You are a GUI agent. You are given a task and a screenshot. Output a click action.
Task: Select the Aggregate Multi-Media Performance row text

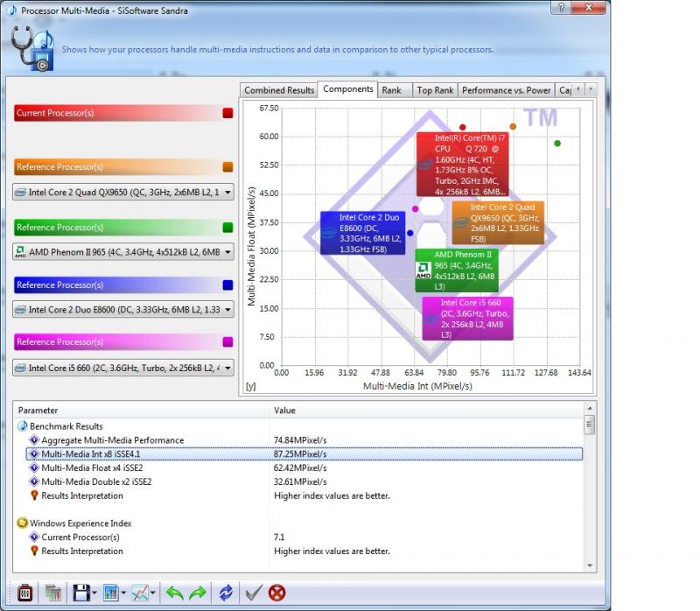coord(113,440)
